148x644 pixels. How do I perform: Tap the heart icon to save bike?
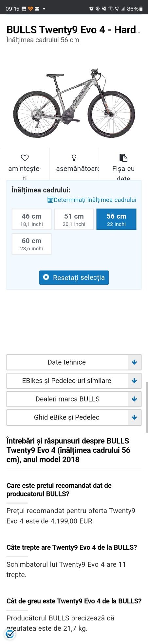[x=25, y=158]
